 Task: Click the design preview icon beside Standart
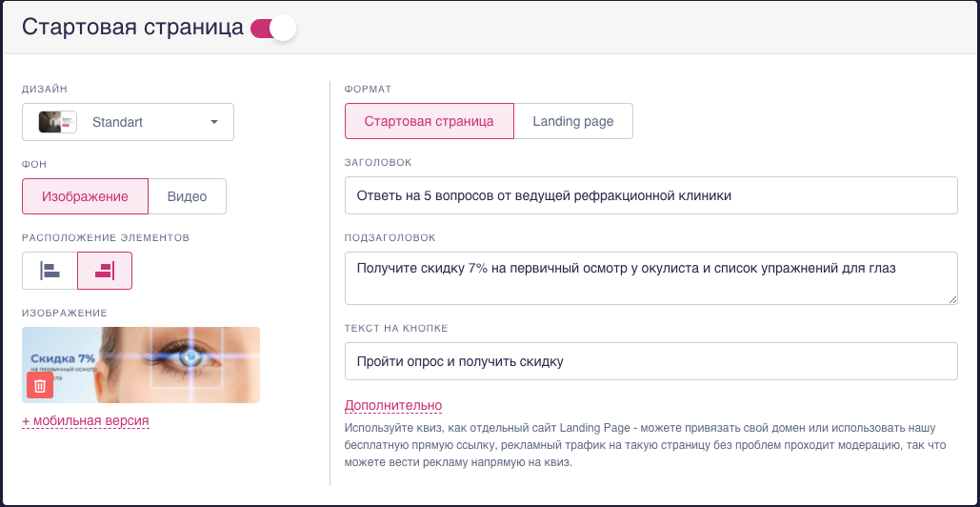(x=56, y=122)
